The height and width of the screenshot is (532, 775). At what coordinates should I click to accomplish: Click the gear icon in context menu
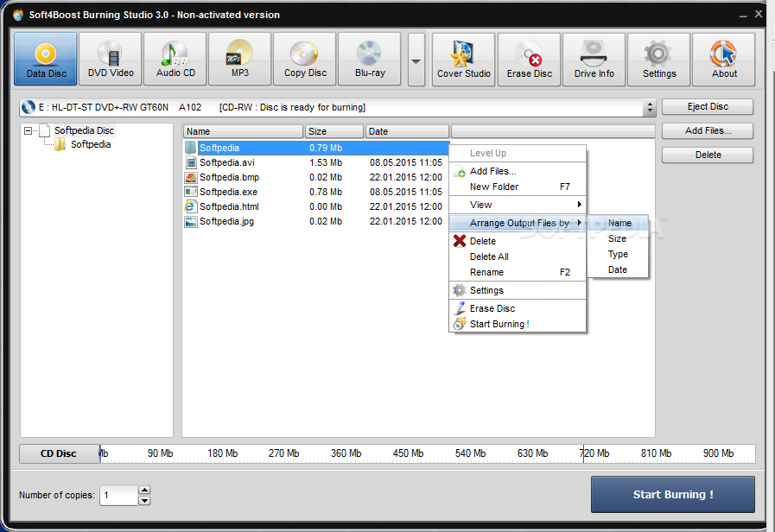point(460,290)
